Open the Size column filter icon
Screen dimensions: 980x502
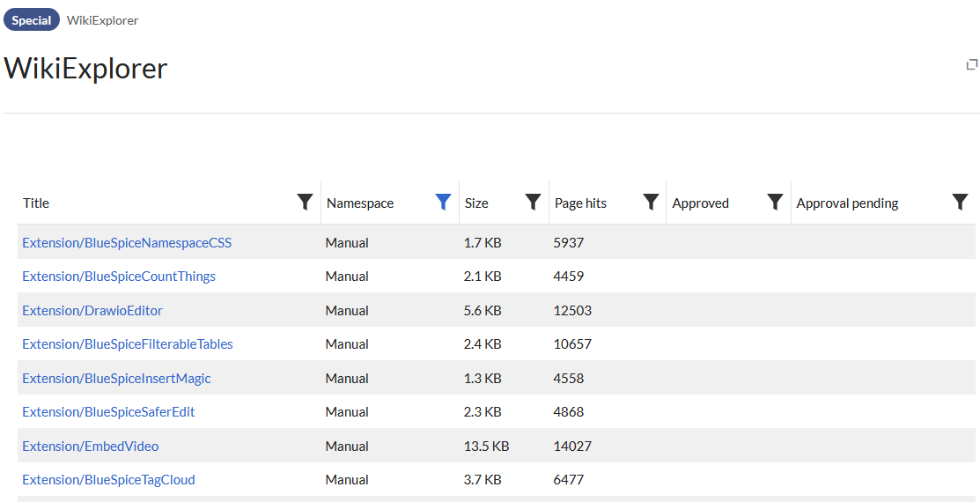point(533,203)
